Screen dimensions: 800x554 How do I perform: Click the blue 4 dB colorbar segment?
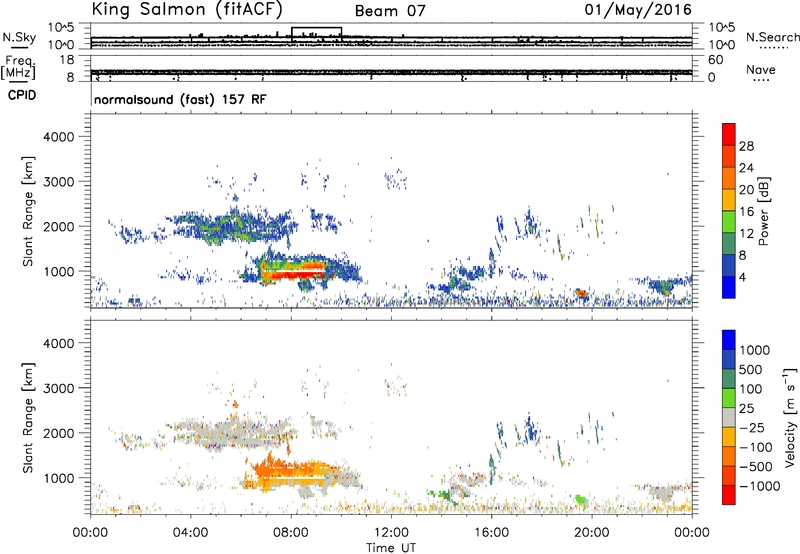pyautogui.click(x=729, y=287)
